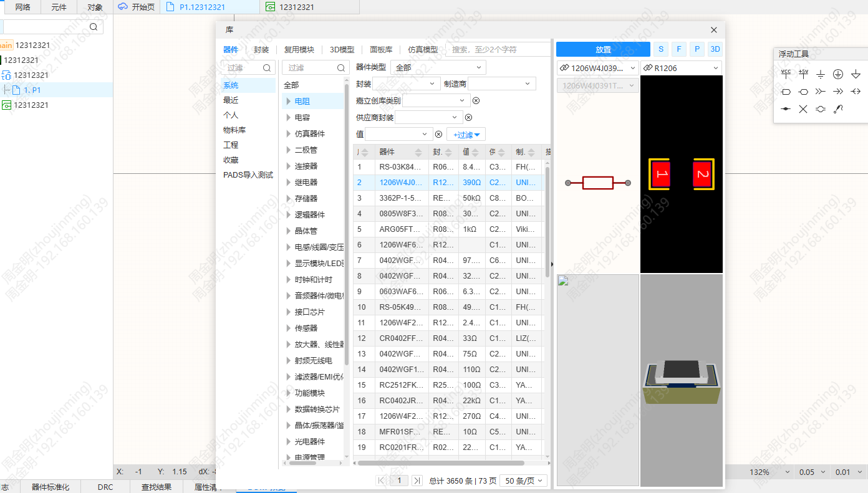Screen dimensions: 868x493
Task: Go to the first page of results
Action: (x=382, y=481)
